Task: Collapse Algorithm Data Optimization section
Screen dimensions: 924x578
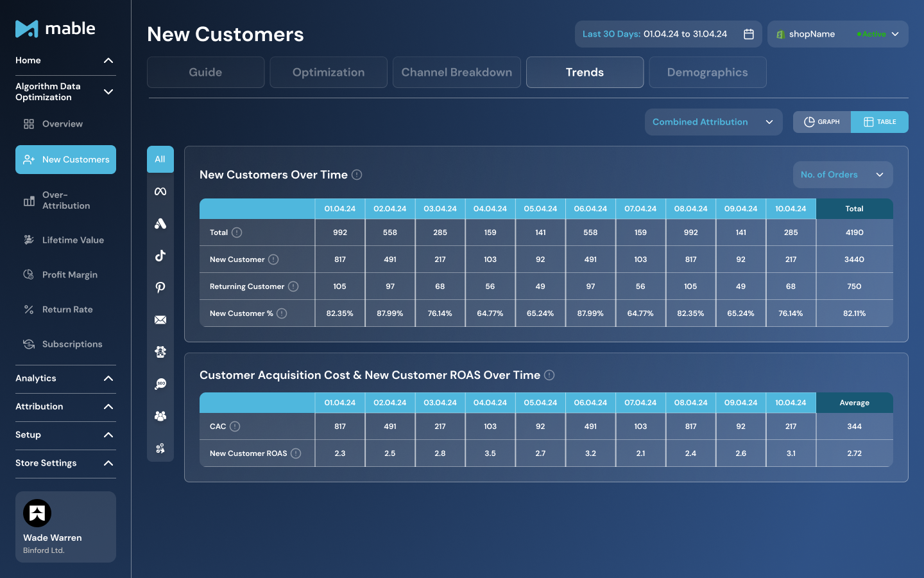Action: pyautogui.click(x=108, y=92)
